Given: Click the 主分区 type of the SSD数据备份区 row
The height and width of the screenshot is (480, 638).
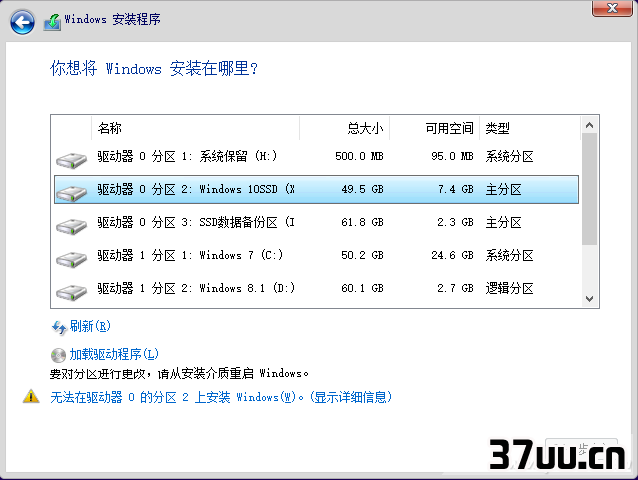Looking at the screenshot, I should tap(503, 223).
